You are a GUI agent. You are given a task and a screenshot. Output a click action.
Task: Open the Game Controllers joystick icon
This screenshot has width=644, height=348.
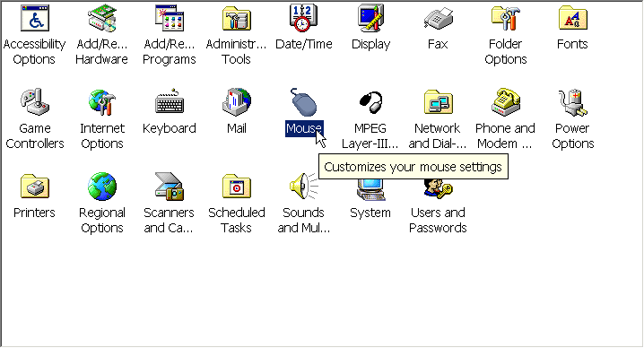(x=35, y=102)
